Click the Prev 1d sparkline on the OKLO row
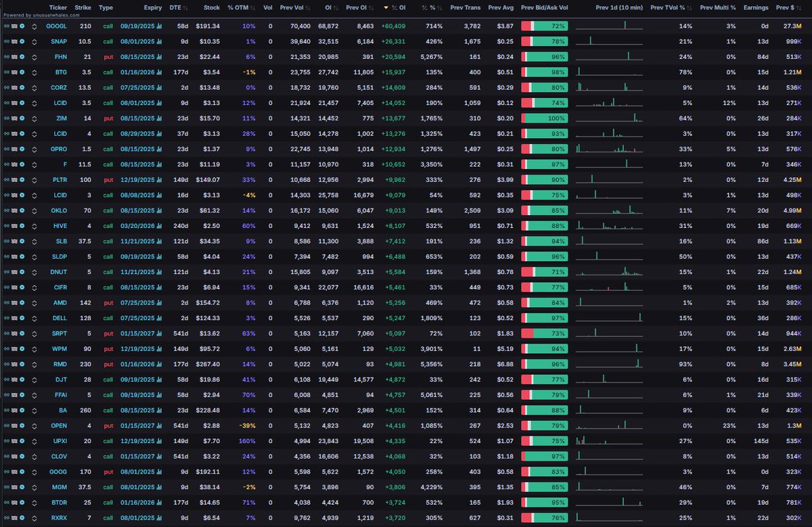The image size is (812, 527). (610, 209)
